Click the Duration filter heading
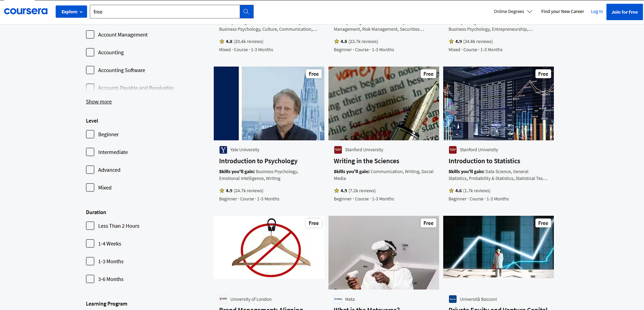The image size is (644, 310). (x=96, y=212)
